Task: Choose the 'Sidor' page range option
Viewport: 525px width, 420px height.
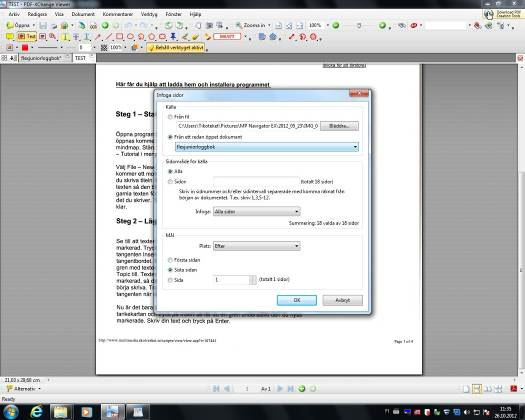Action: [x=170, y=182]
